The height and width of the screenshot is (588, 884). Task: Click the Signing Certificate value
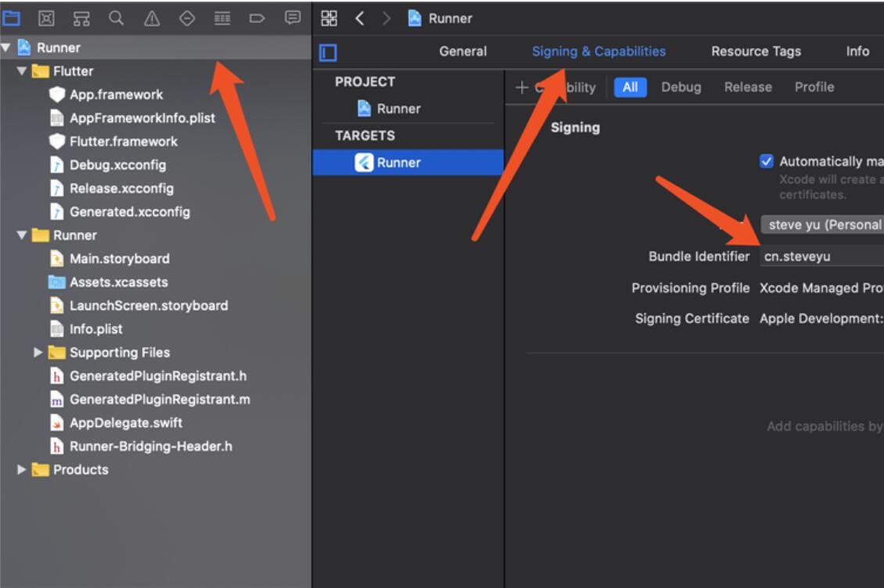point(821,318)
